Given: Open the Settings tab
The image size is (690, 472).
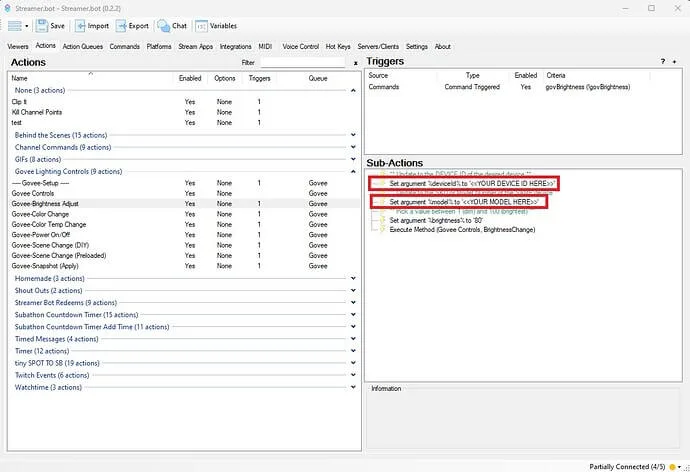Looking at the screenshot, I should click(417, 47).
